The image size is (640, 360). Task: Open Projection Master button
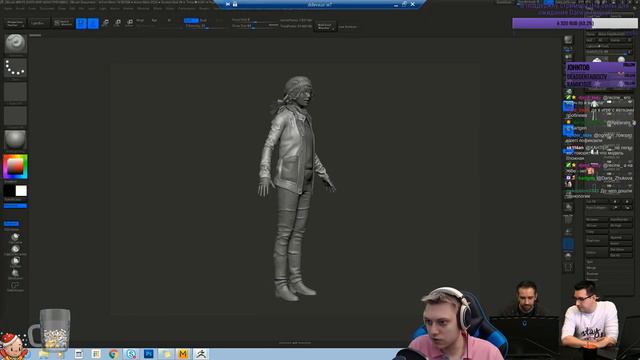pos(15,23)
